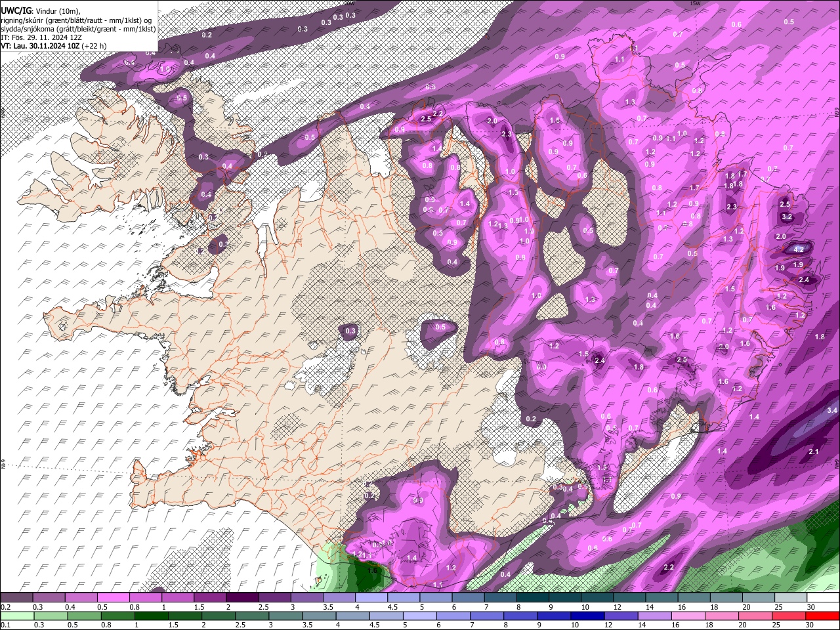Pick the dark mauve 0.2–0.3 swatch in the upper legend

16,598
